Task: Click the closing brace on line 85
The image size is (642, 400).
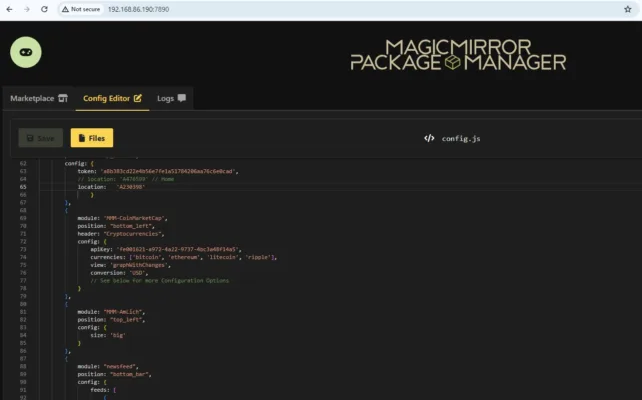Action: click(79, 343)
